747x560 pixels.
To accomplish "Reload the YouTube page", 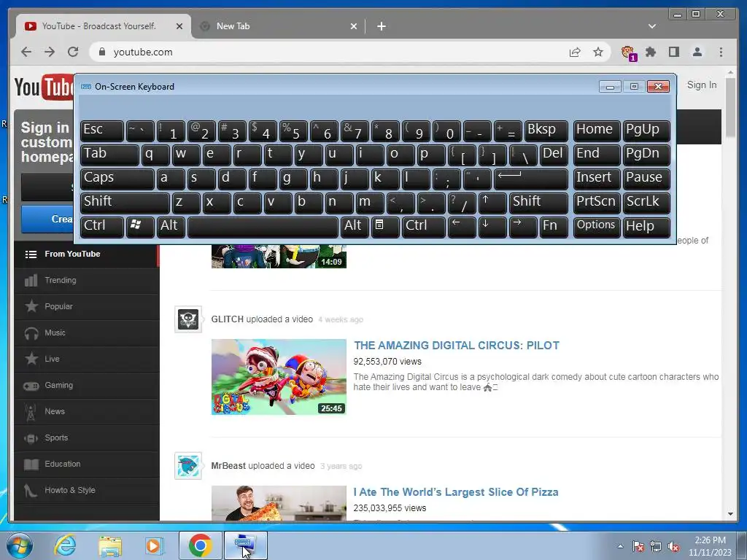I will (x=73, y=52).
